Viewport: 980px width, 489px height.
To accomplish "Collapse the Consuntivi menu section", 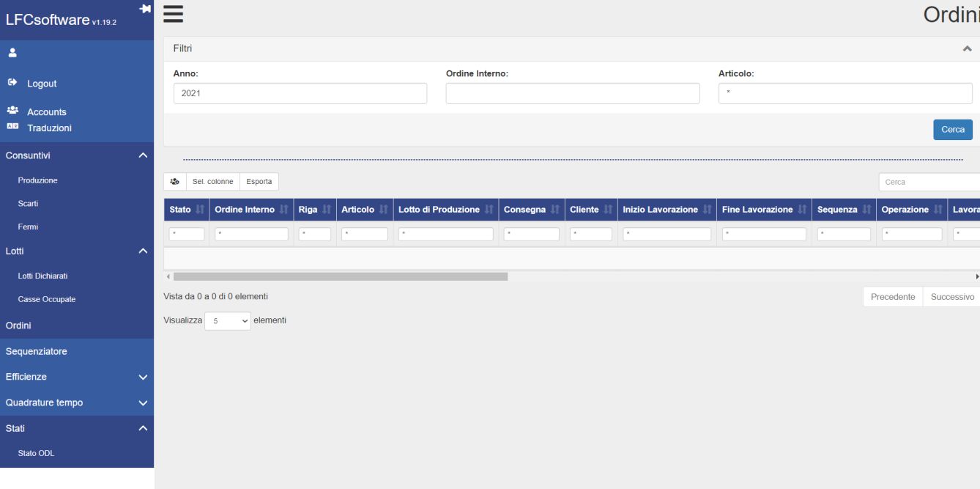I will point(143,155).
